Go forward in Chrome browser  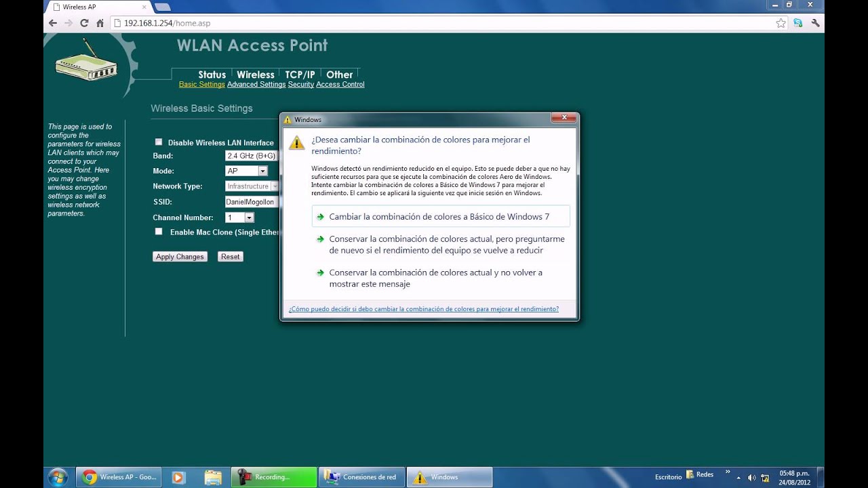[x=68, y=23]
